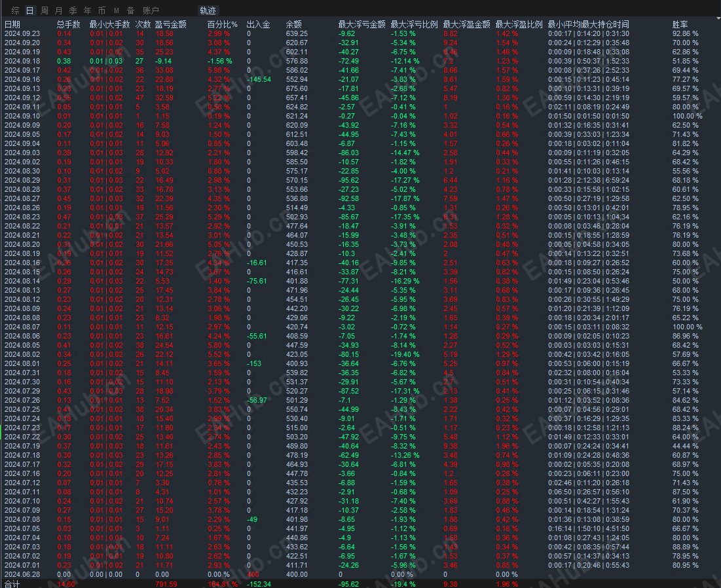
Task: Select the 2024.08.14 date row
Action: 22,282
